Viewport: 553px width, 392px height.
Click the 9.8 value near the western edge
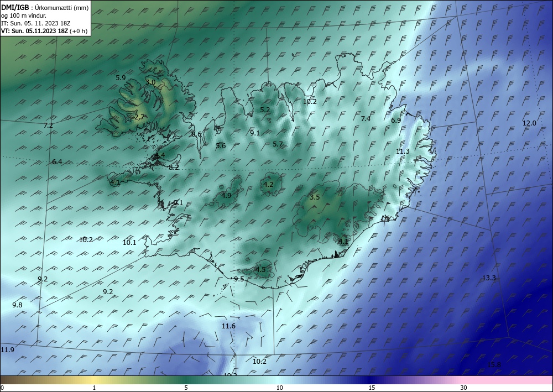tap(17, 305)
